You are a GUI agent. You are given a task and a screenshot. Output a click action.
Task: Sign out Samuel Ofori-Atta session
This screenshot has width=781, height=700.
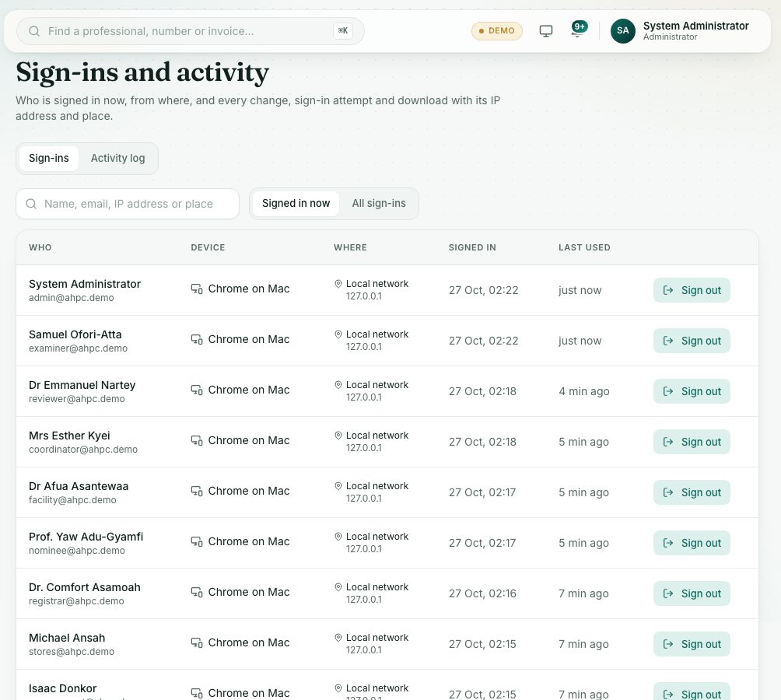point(692,341)
